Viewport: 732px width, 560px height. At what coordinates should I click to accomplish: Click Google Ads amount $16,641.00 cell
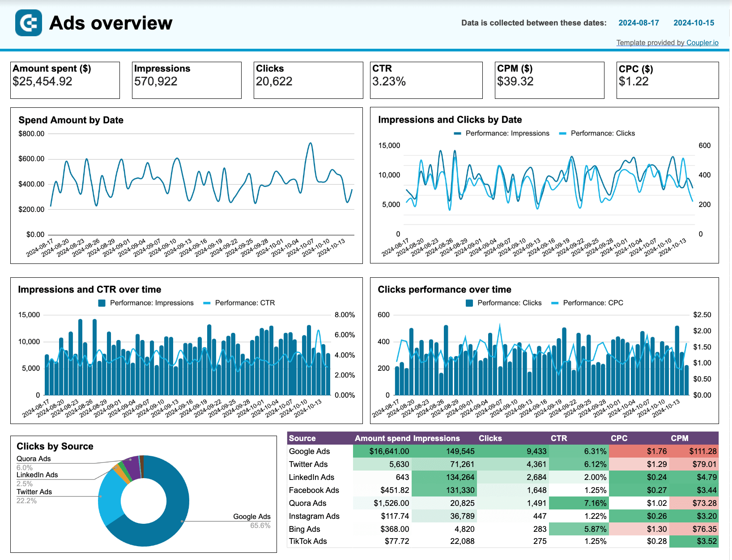point(382,451)
